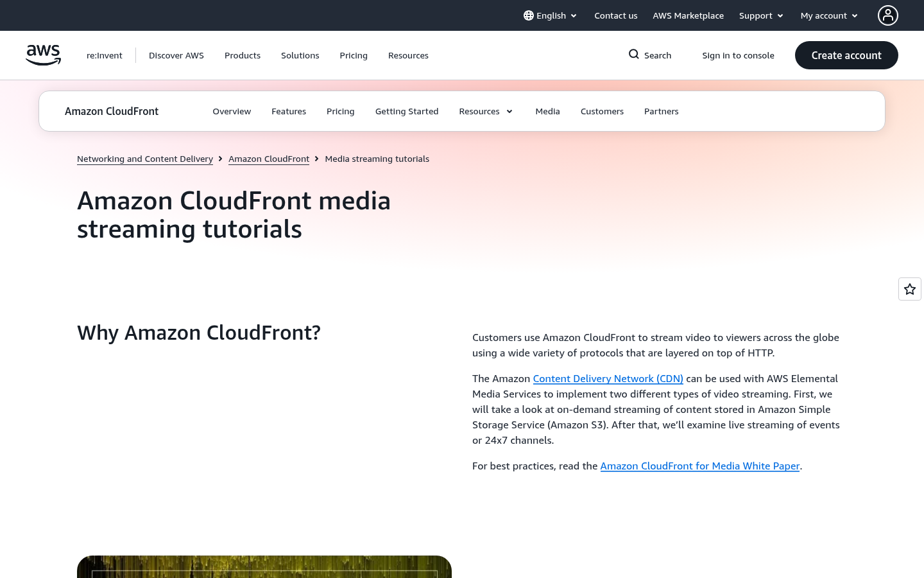The height and width of the screenshot is (578, 924).
Task: Select Pricing in the main navigation
Action: coord(354,55)
